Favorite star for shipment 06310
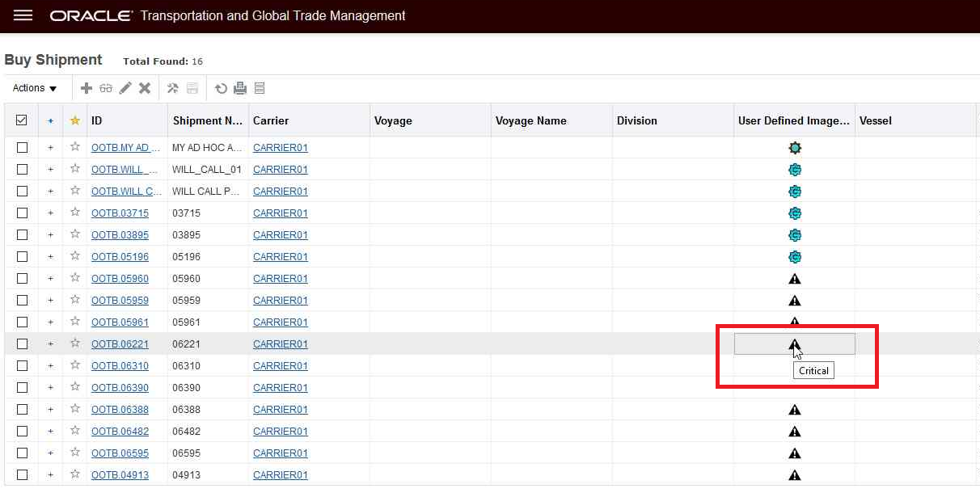 pyautogui.click(x=75, y=365)
